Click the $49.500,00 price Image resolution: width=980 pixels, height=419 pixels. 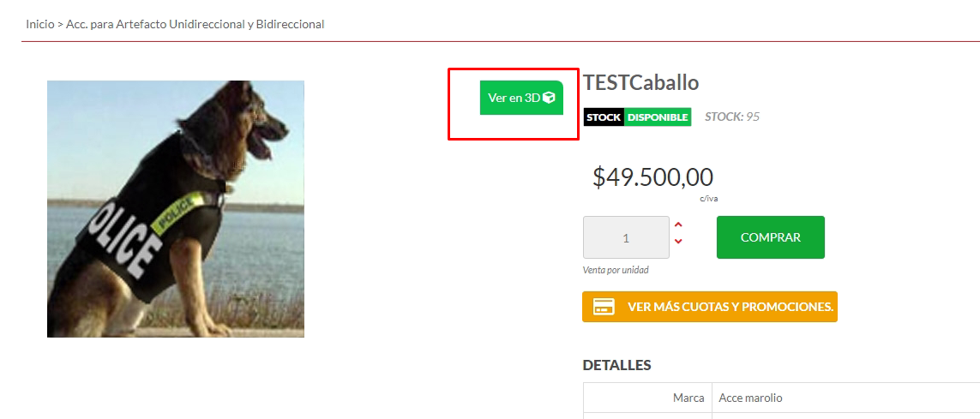pos(653,177)
